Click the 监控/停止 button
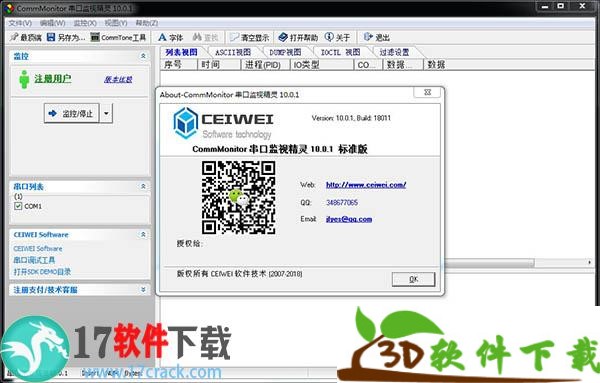600x383 pixels. (72, 113)
